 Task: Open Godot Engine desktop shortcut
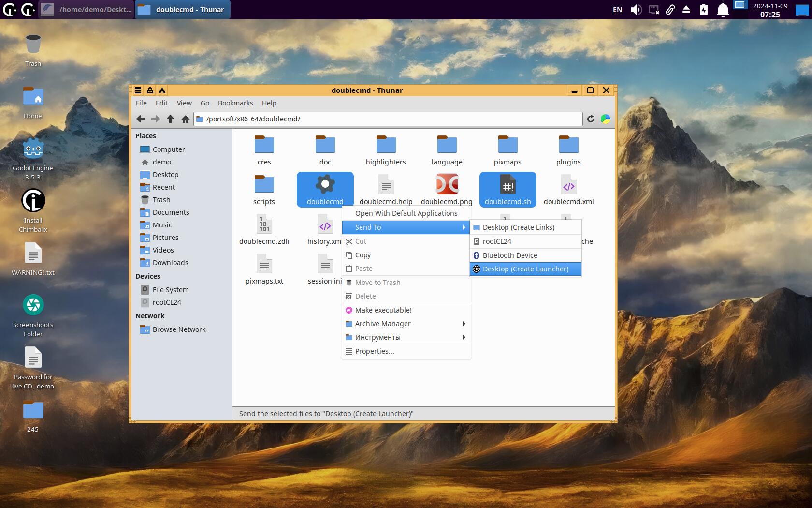pyautogui.click(x=33, y=160)
